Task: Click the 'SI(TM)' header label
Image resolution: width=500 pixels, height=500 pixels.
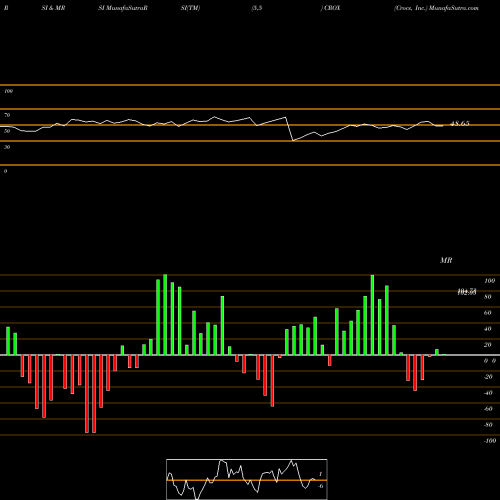Action: pos(190,8)
